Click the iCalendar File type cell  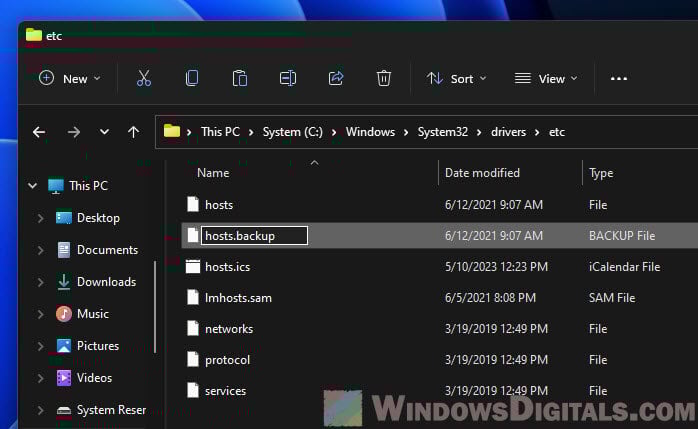pyautogui.click(x=624, y=267)
